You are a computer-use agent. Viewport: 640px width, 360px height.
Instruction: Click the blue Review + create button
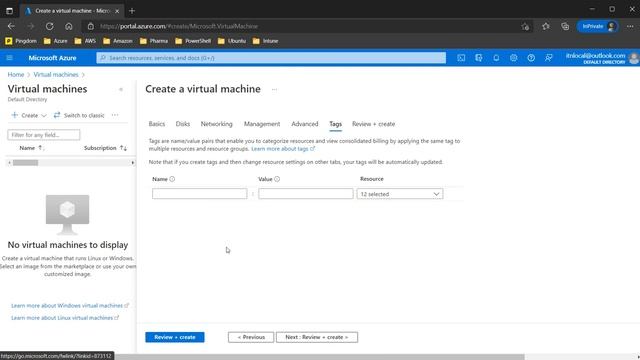click(175, 337)
